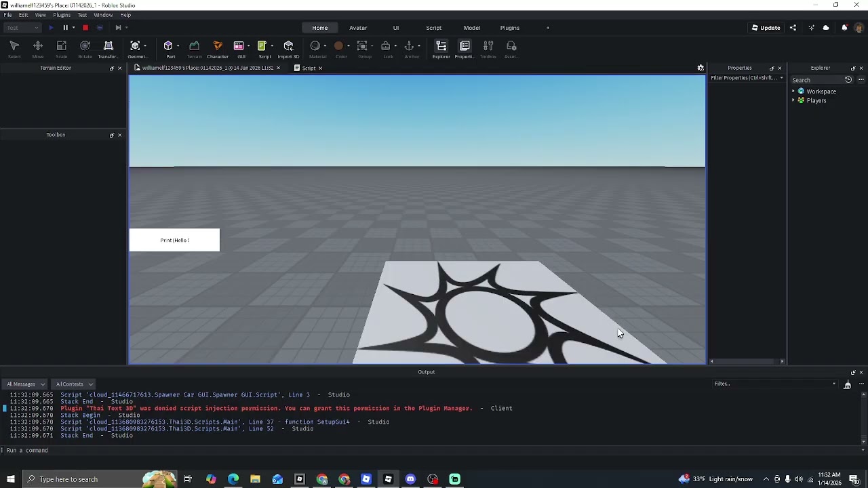Open the Edit menu
This screenshot has width=868, height=488.
point(24,15)
